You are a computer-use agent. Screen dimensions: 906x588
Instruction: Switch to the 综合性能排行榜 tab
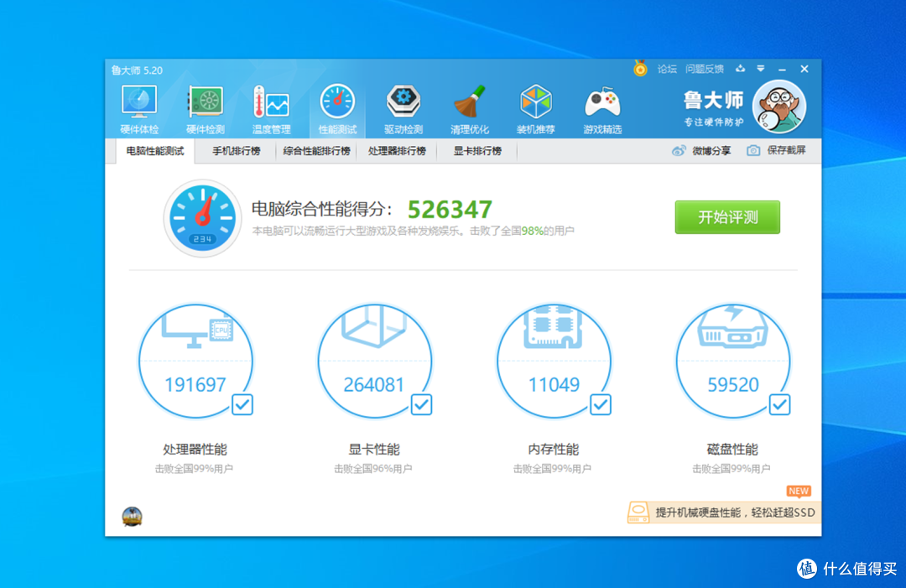[316, 151]
